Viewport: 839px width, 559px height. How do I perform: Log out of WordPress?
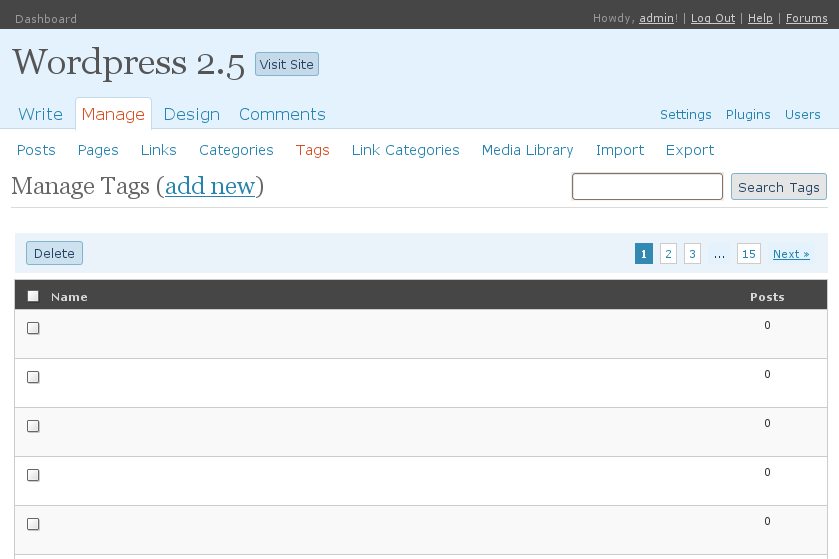coord(713,18)
